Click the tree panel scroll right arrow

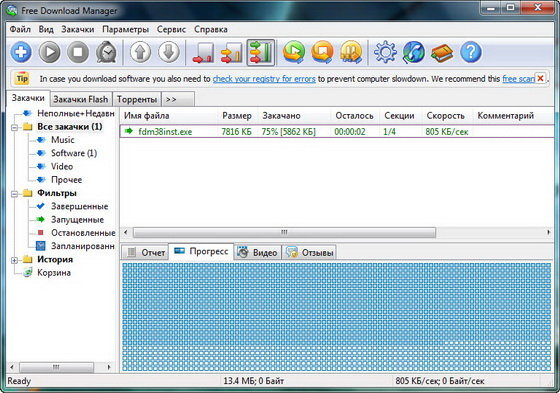(109, 367)
